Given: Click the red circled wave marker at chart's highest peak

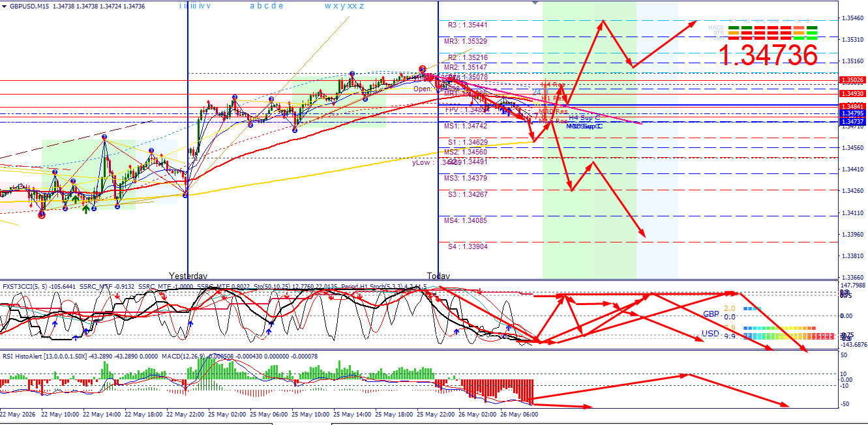Looking at the screenshot, I should (x=423, y=68).
